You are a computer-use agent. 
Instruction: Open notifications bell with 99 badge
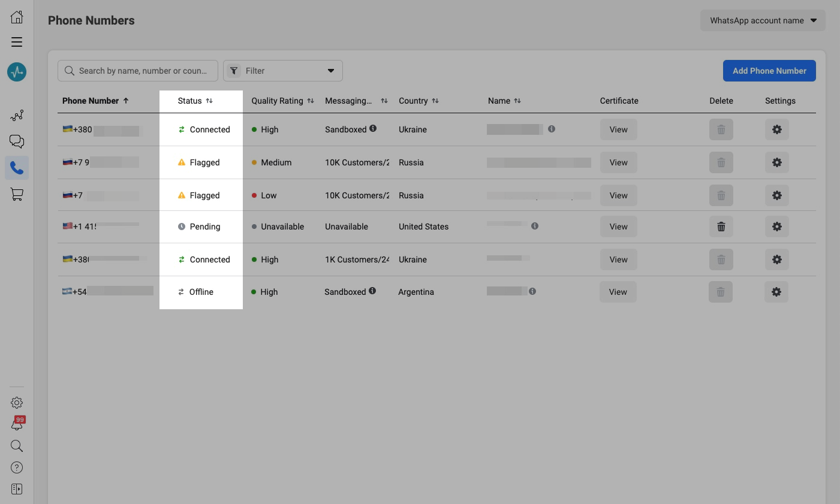17,424
